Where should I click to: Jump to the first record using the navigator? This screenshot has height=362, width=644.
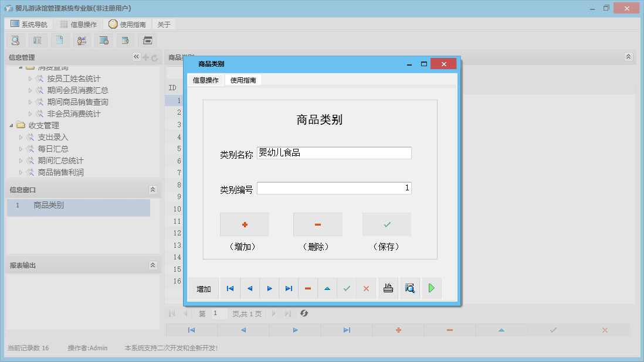230,288
